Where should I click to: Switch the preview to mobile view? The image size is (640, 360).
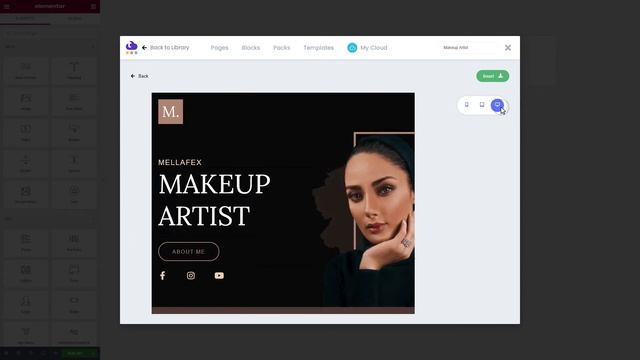(467, 105)
